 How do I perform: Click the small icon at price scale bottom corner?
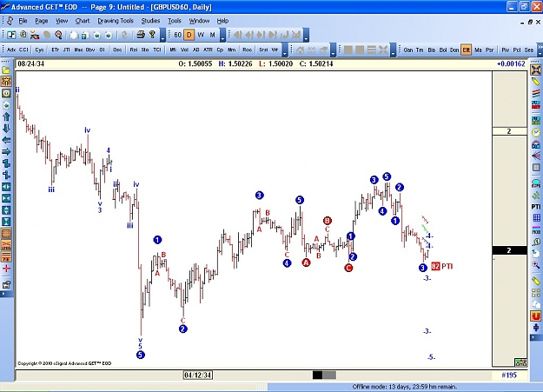coord(520,362)
